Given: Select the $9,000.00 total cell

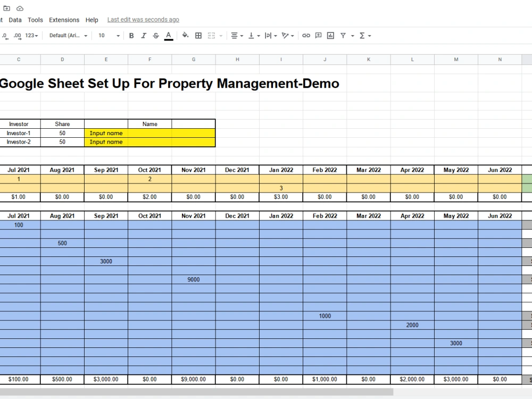Looking at the screenshot, I should coord(194,379).
